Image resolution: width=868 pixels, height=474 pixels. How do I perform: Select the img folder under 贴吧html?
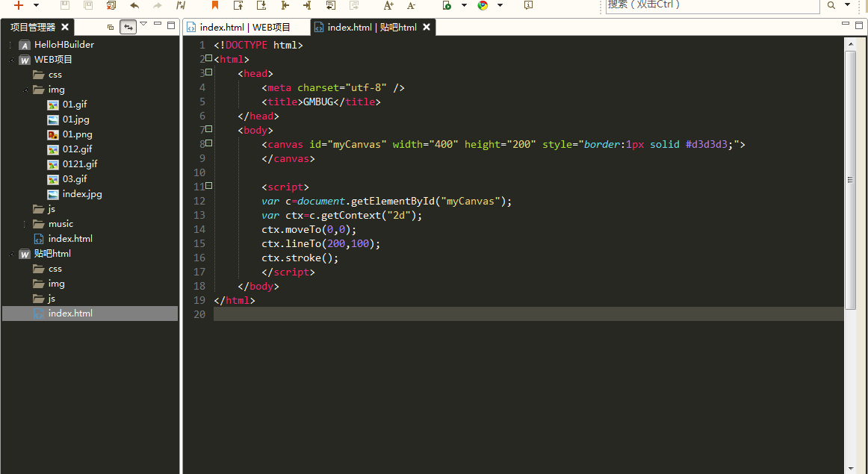57,283
